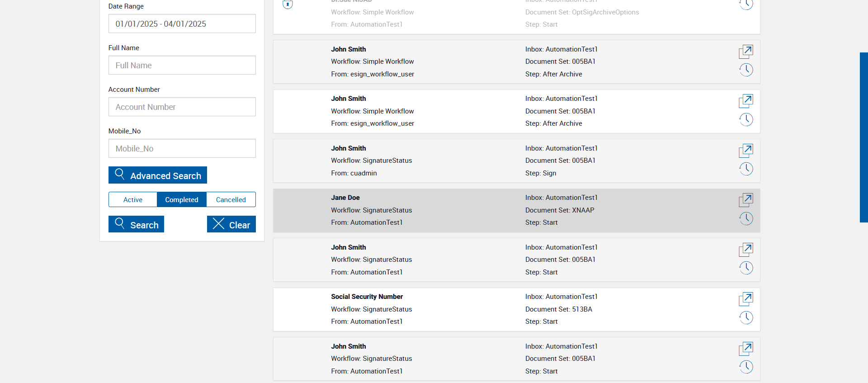Click the blue vertical scrollbar thumb
Screen dimensions: 868x383
click(863, 137)
